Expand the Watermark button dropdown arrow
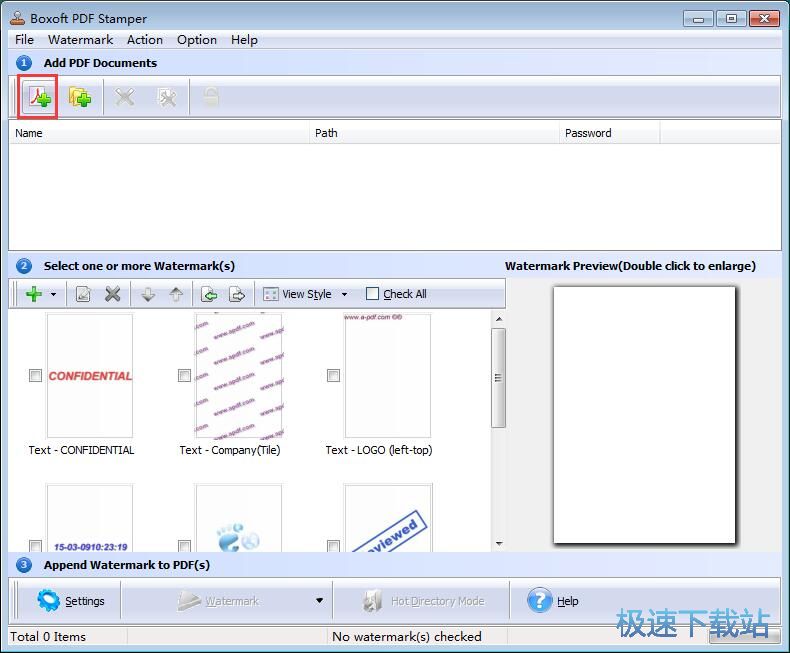 319,601
